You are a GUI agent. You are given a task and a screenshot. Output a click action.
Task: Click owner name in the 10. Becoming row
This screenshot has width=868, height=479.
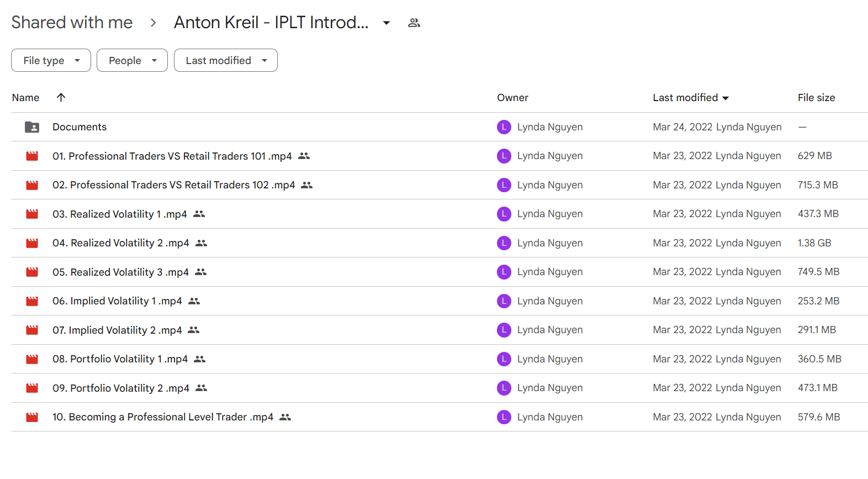pyautogui.click(x=550, y=417)
